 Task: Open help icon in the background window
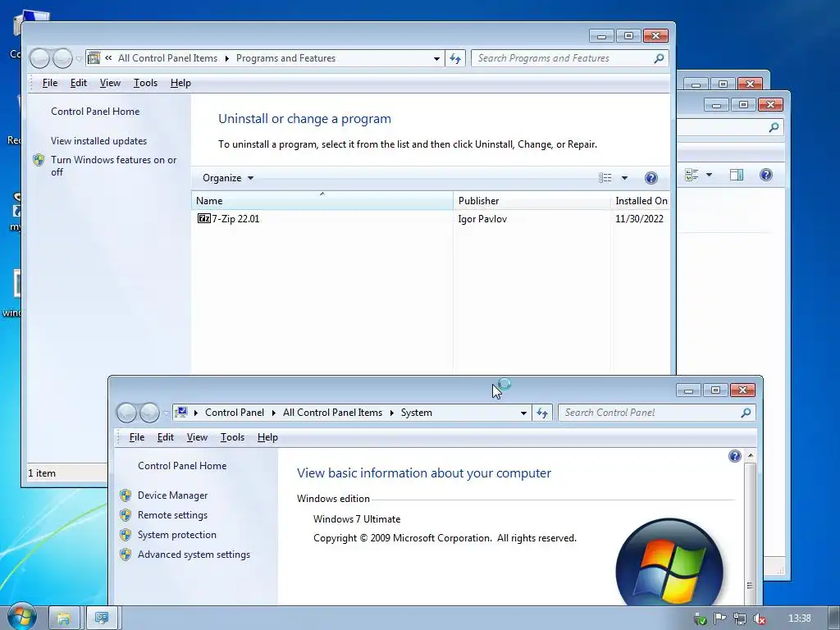click(766, 175)
